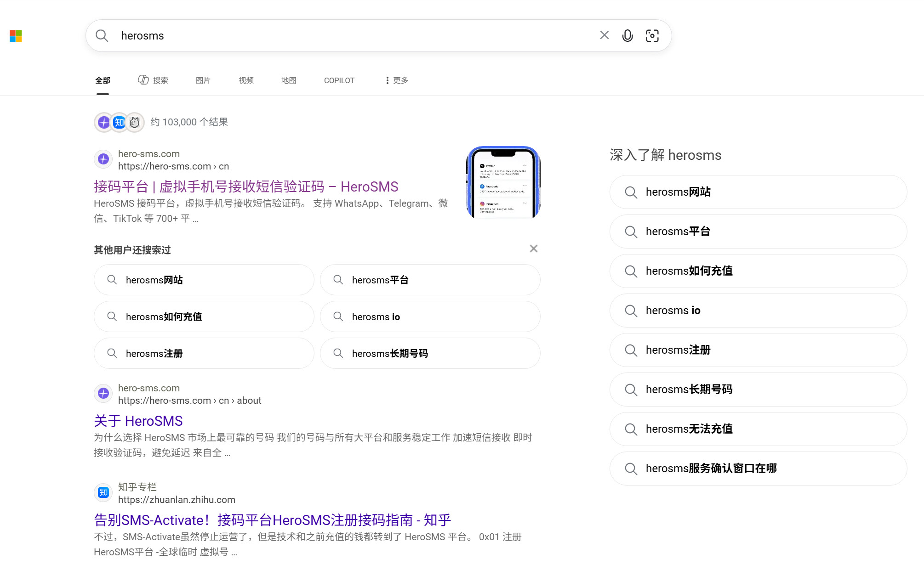Screen dimensions: 924x576
Task: Click the Microsoft logo icon
Action: click(x=16, y=36)
